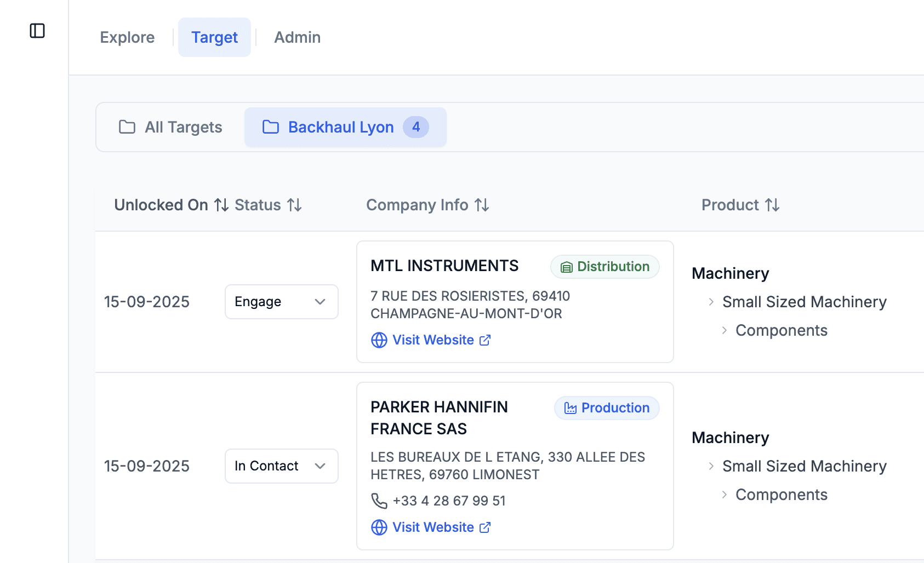
Task: Toggle the sidebar panel icon
Action: tap(37, 31)
